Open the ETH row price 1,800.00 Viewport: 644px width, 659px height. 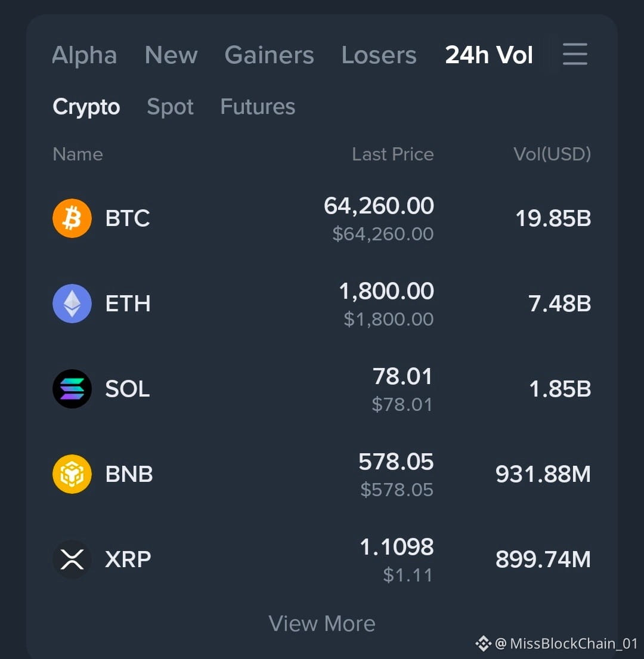coord(386,291)
